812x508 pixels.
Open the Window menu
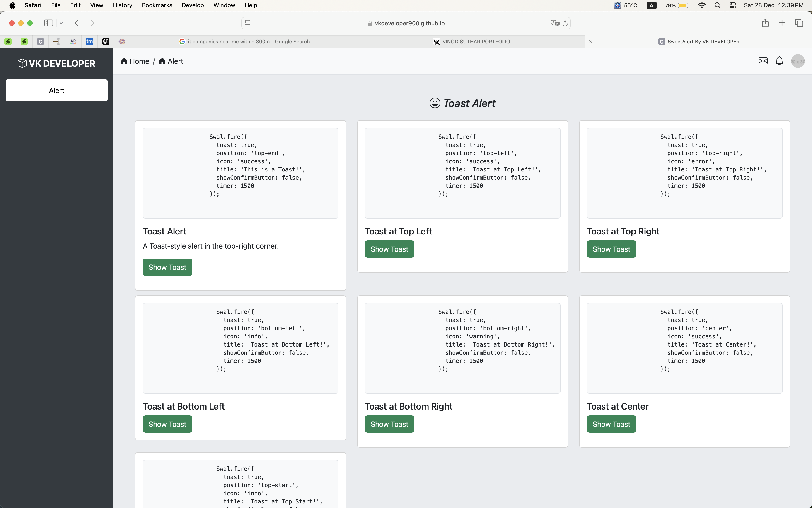click(x=224, y=5)
